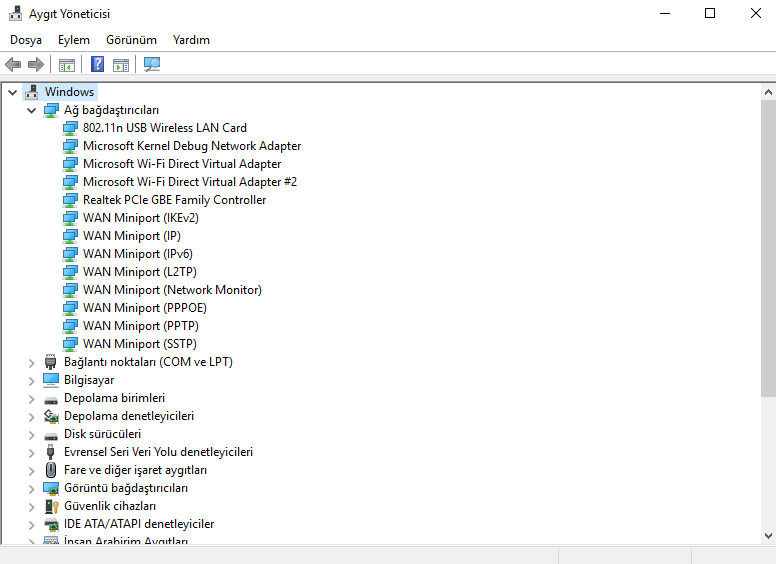776x564 pixels.
Task: Click the Back arrow toolbar icon
Action: coord(13,64)
